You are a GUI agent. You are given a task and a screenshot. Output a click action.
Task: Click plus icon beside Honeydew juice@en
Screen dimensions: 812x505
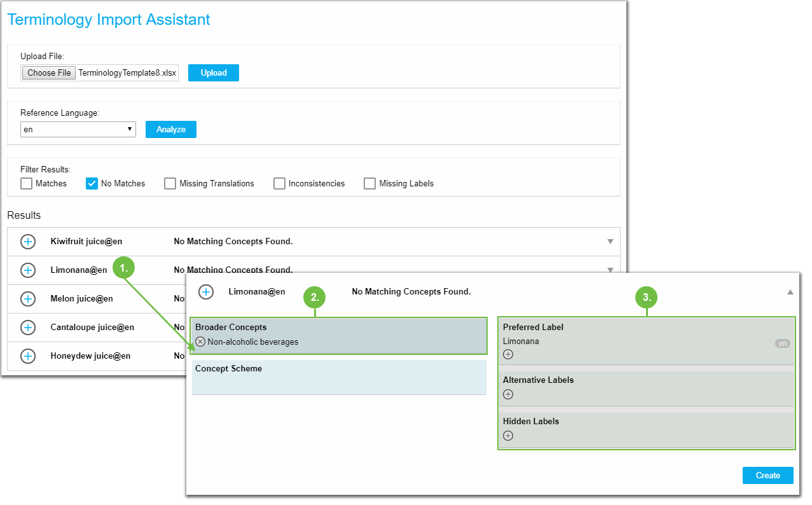pos(28,356)
